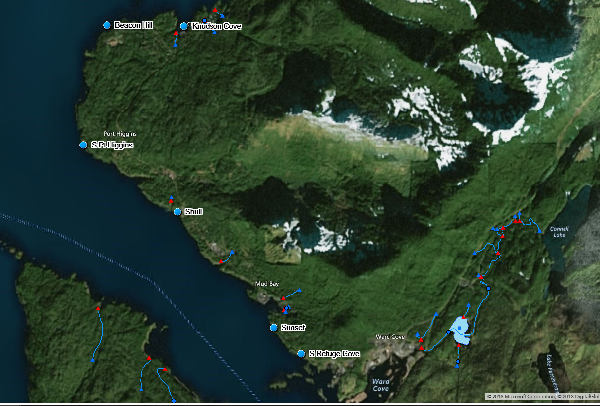Click the Sunset marker dot

(274, 327)
